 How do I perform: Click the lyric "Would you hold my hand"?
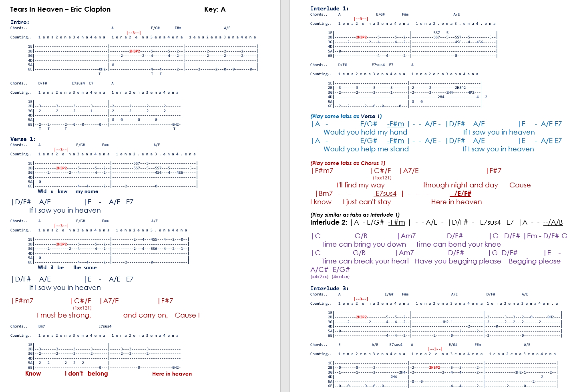click(365, 132)
